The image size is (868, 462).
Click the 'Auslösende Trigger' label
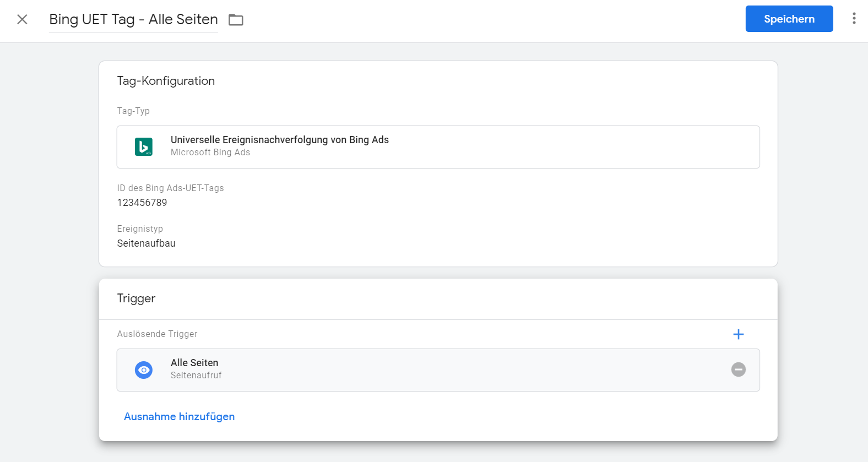pos(157,334)
